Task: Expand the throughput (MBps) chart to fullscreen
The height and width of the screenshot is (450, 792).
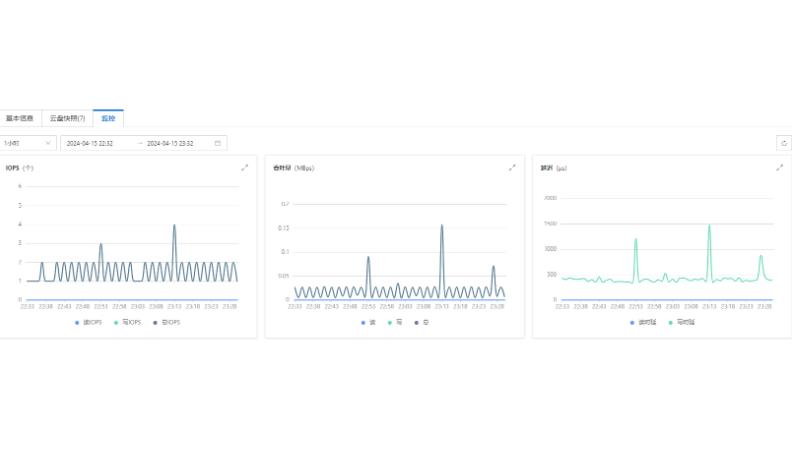Action: 512,168
